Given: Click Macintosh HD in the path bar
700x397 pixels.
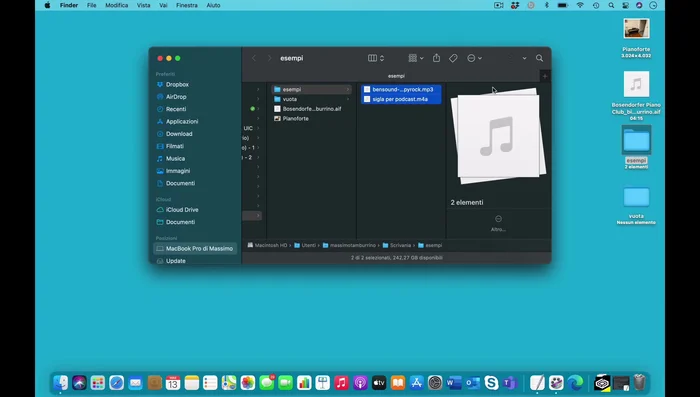Looking at the screenshot, I should pos(267,245).
